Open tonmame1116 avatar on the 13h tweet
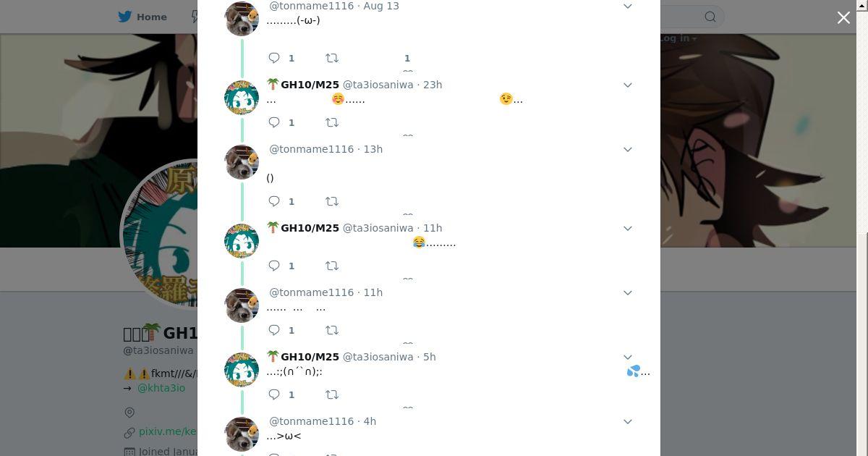The height and width of the screenshot is (456, 868). [242, 162]
